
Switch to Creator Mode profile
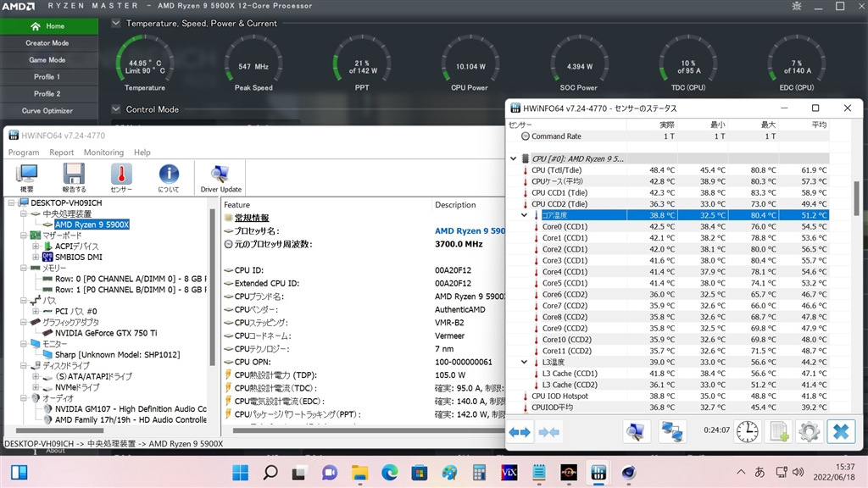[49, 42]
